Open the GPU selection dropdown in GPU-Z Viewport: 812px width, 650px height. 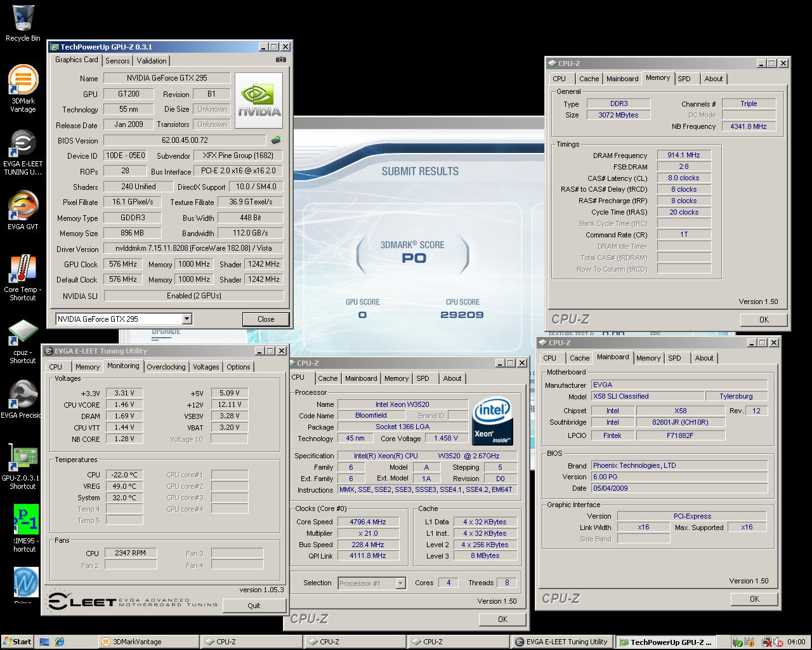(x=187, y=319)
